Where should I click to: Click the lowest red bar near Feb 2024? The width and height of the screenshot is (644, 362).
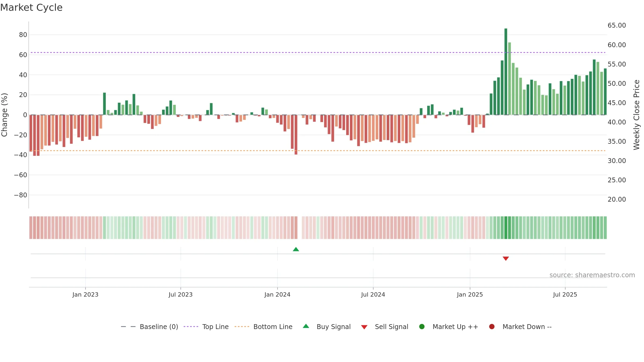click(x=296, y=135)
